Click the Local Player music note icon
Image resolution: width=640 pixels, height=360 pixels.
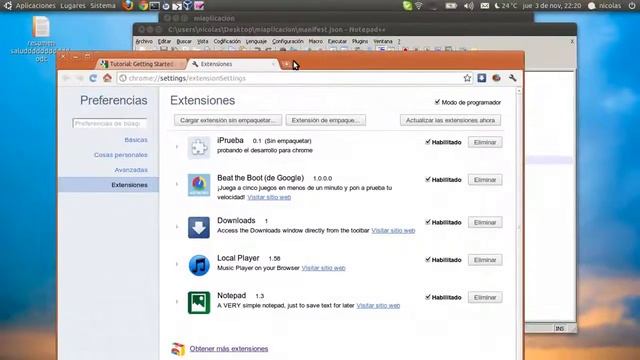(x=199, y=265)
